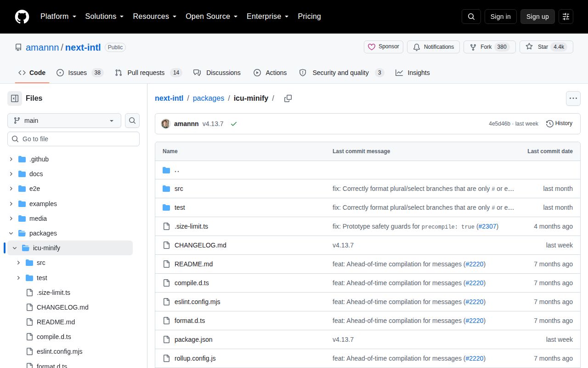Open the Solutions menu

click(105, 16)
